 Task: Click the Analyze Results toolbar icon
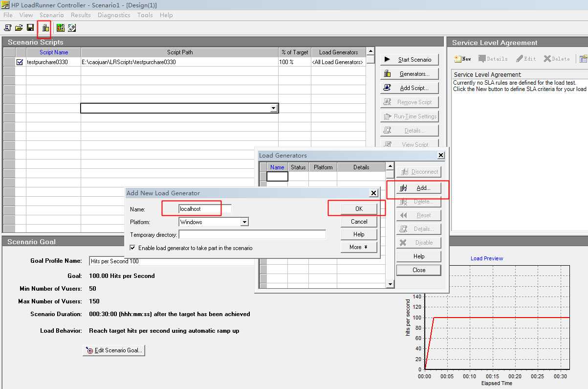pos(71,28)
